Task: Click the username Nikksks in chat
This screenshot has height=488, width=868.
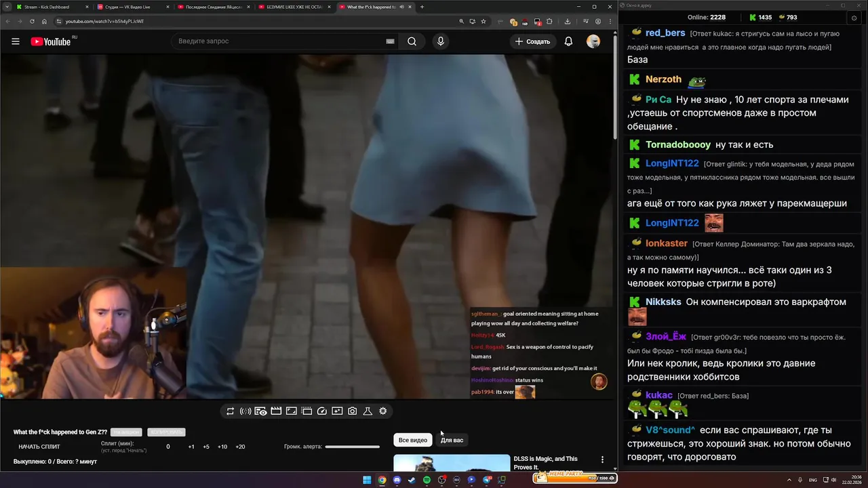Action: click(663, 302)
